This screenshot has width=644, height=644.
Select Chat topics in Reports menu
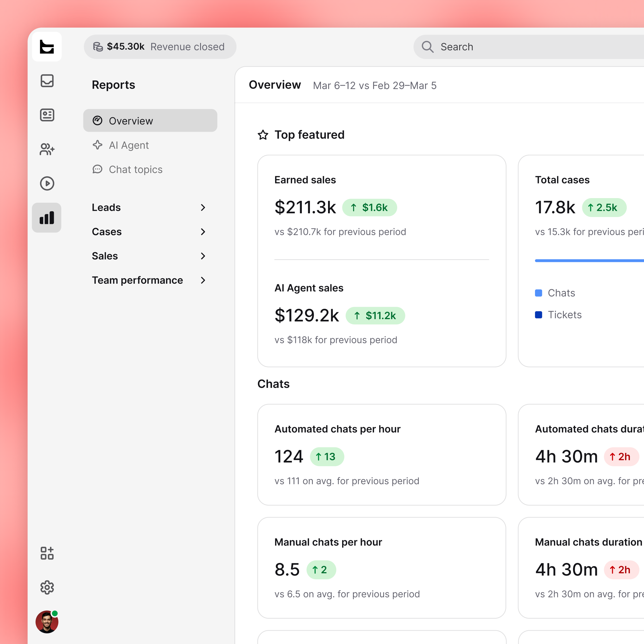(150, 169)
